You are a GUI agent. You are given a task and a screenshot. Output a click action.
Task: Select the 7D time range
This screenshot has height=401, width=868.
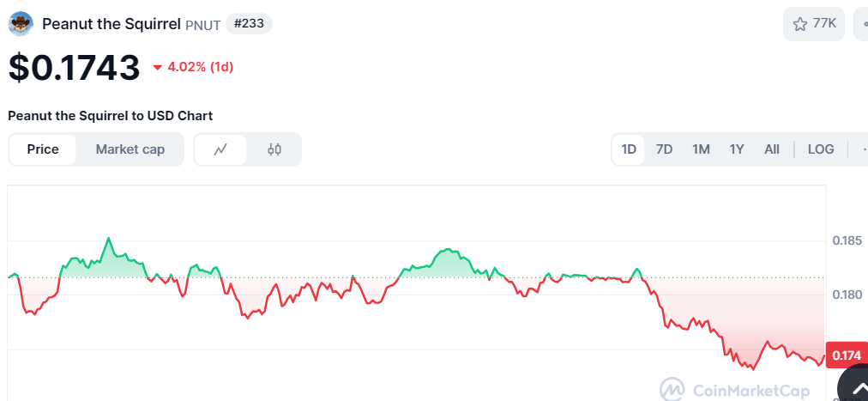pyautogui.click(x=664, y=149)
